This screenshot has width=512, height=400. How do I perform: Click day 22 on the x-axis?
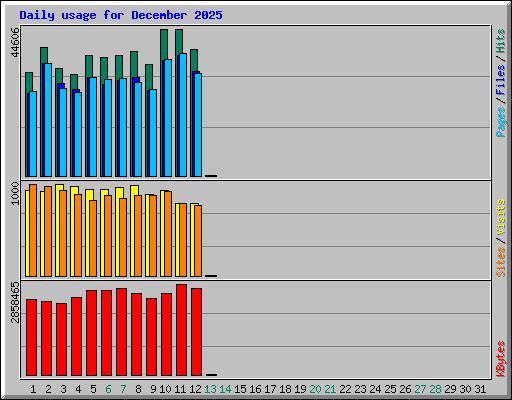pos(345,389)
